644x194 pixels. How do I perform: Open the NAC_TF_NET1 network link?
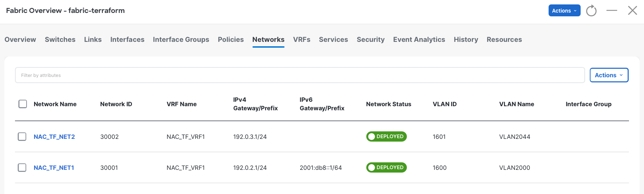point(54,168)
